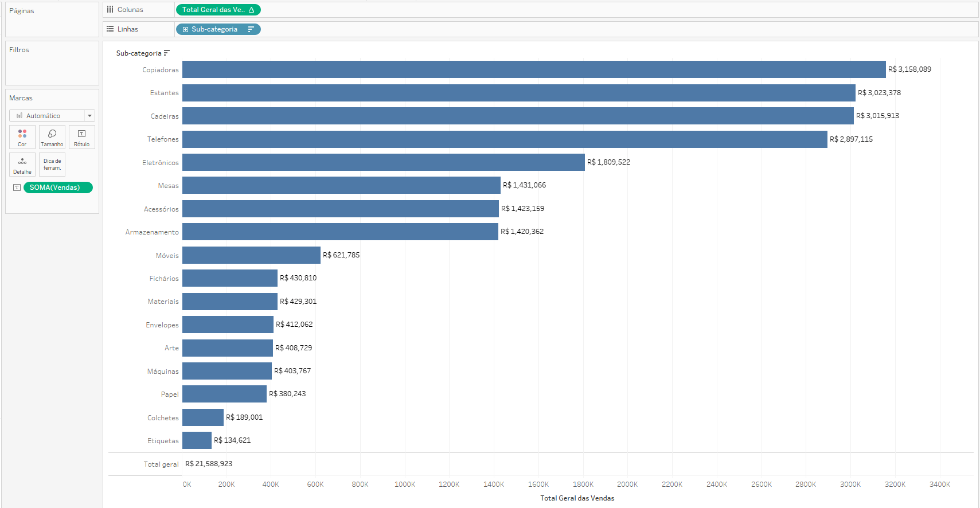Screen dimensions: 980x508
Task: Click the text label icon beside SOMA(Vendas)
Action: coord(17,187)
